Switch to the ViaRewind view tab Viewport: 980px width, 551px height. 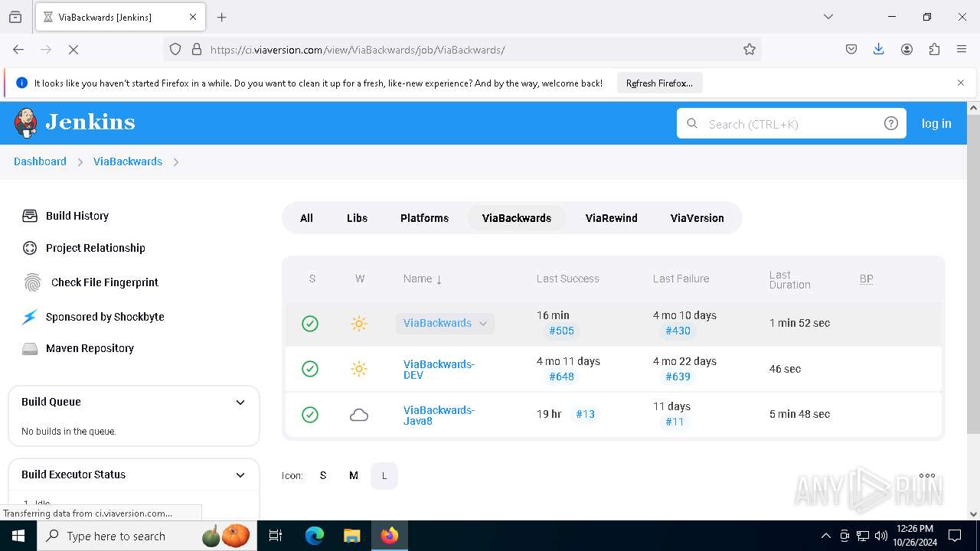pyautogui.click(x=612, y=218)
